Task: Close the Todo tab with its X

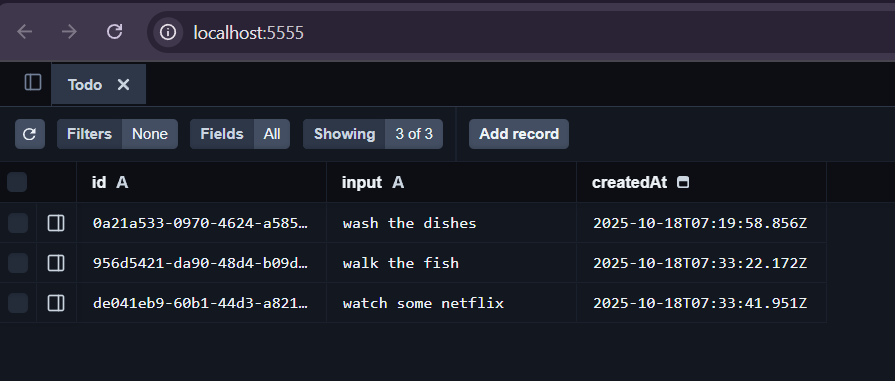Action: tap(123, 85)
